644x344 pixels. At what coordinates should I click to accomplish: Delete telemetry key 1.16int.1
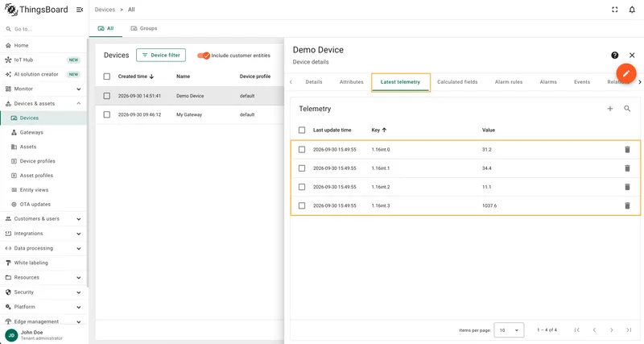[627, 168]
